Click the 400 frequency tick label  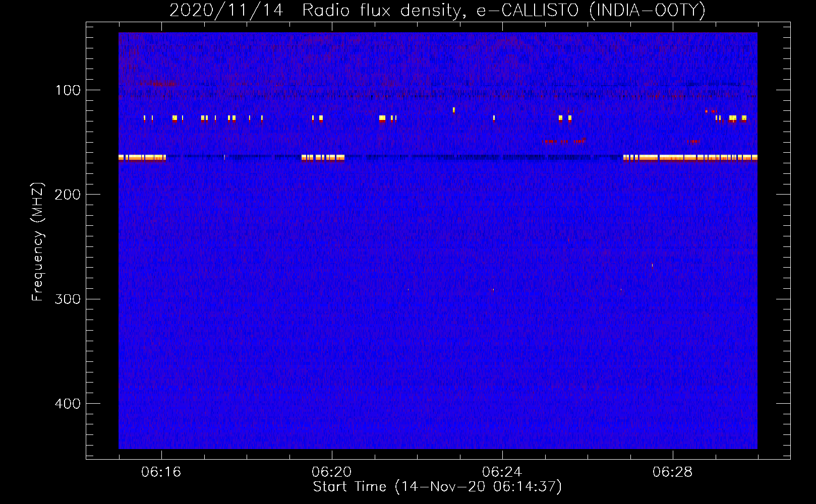68,404
